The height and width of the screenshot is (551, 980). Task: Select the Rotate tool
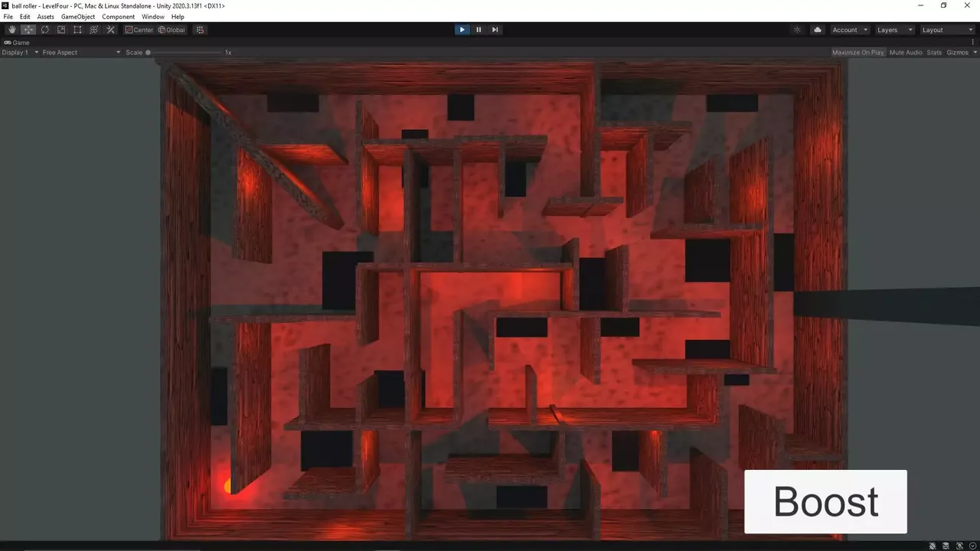[44, 29]
